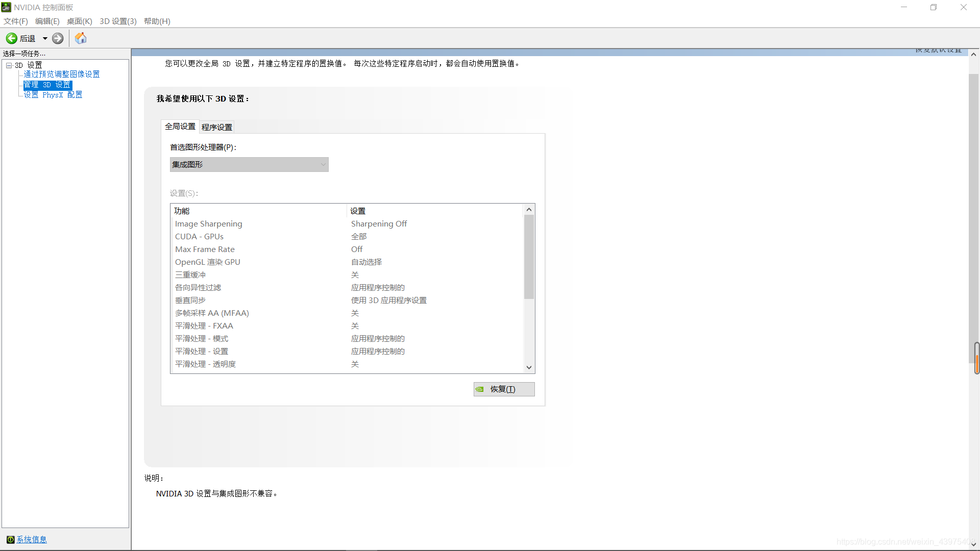
Task: Open the 文件(F) menu
Action: (16, 21)
